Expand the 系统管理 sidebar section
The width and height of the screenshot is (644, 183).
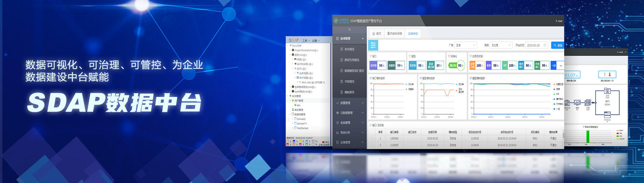pyautogui.click(x=350, y=123)
